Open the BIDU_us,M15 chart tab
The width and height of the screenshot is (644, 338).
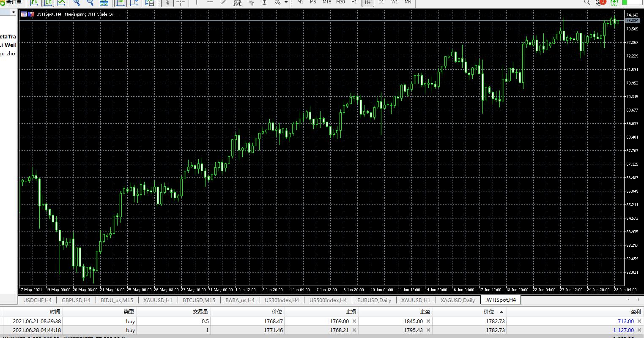tap(117, 300)
